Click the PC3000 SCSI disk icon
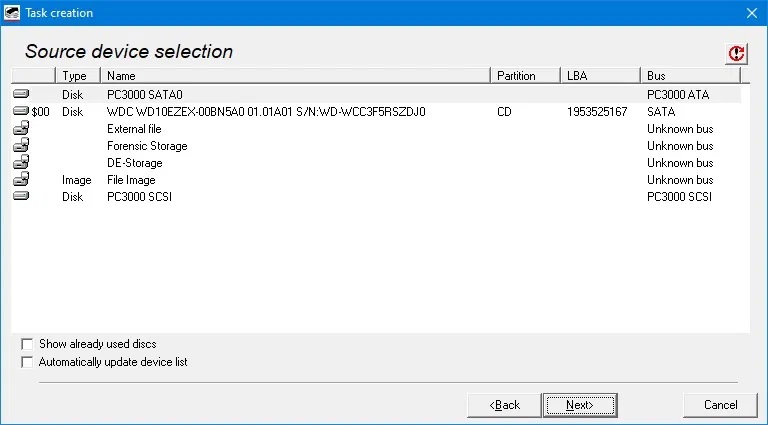Screen dimensions: 768x425 pos(21,197)
